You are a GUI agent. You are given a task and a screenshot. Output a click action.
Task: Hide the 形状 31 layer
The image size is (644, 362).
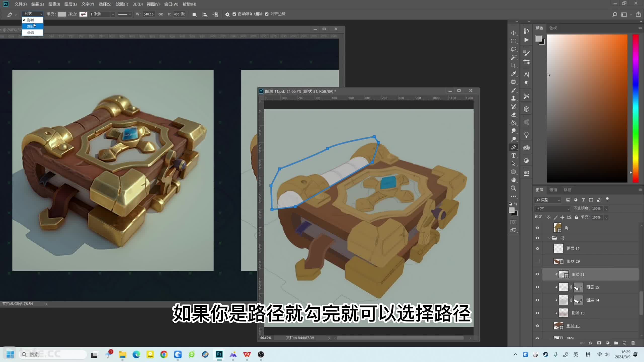click(538, 274)
